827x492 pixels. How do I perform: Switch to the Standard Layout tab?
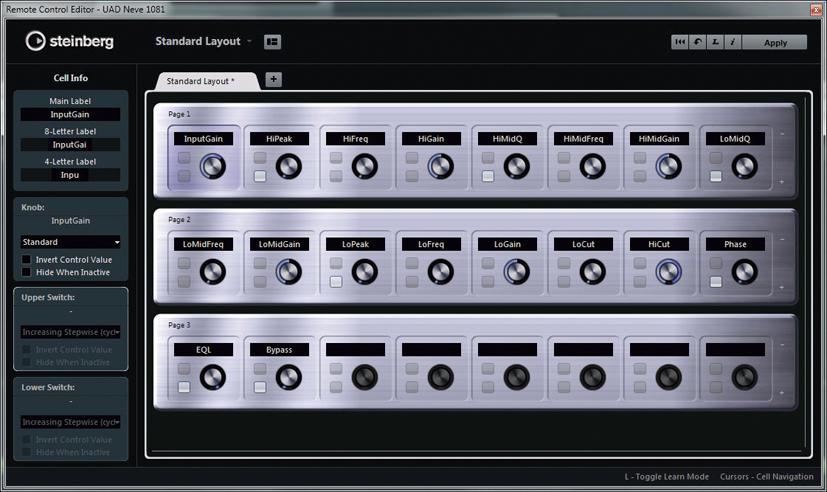click(x=207, y=81)
